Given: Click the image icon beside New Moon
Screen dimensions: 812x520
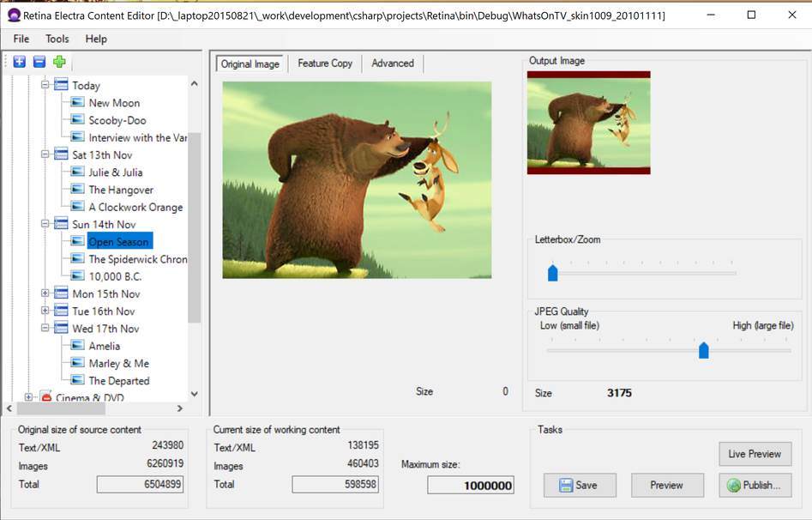Looking at the screenshot, I should [78, 103].
